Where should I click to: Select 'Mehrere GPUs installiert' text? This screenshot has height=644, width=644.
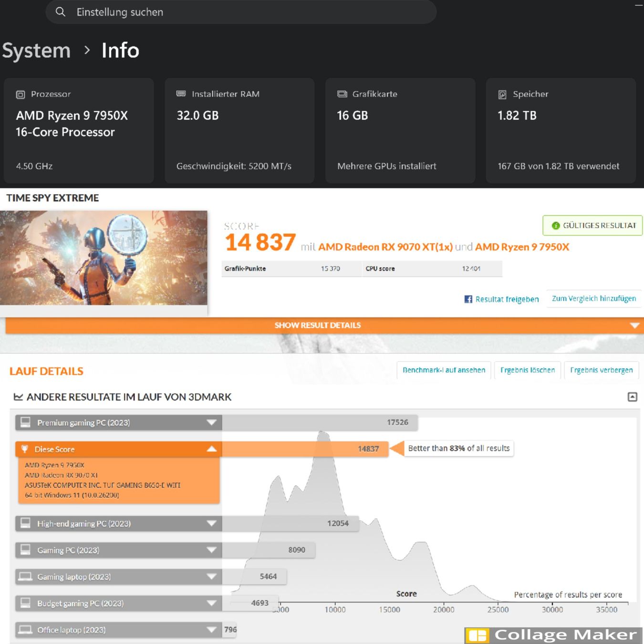click(x=387, y=166)
